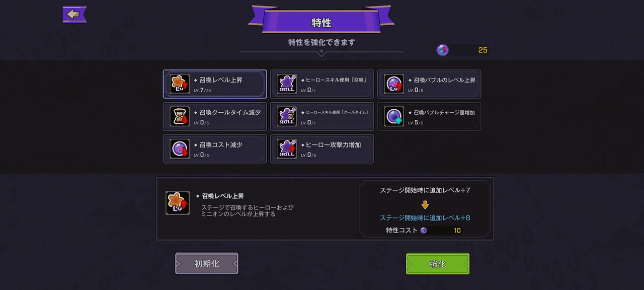Select the 召喚クールタイム減少 hourglass icon
This screenshot has height=290, width=644.
180,116
